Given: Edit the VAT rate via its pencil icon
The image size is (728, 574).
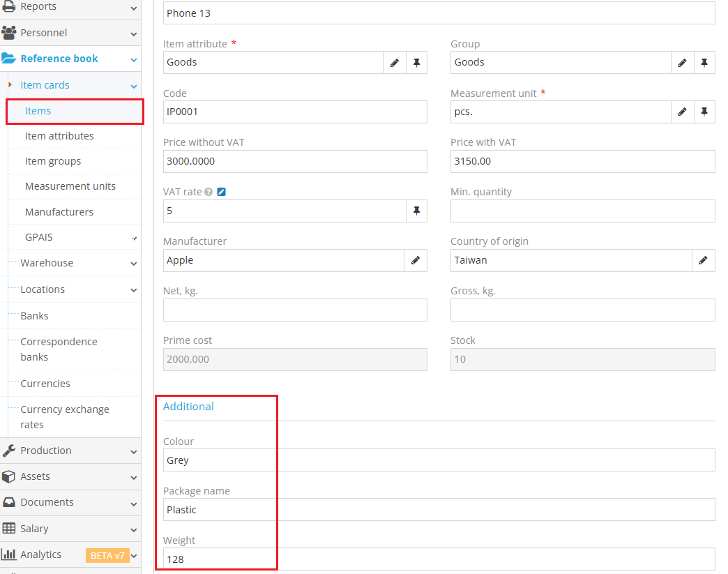Looking at the screenshot, I should click(221, 191).
